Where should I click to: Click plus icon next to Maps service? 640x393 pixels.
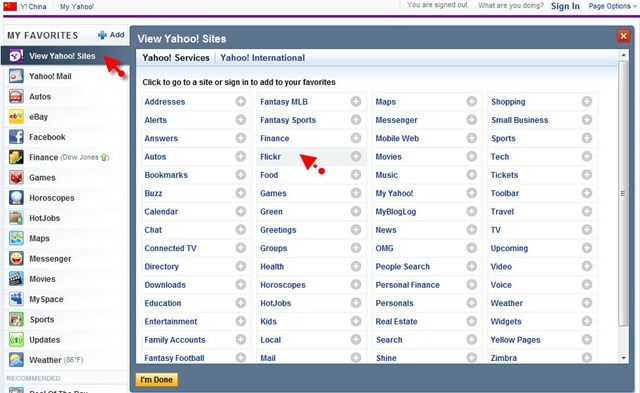click(472, 102)
